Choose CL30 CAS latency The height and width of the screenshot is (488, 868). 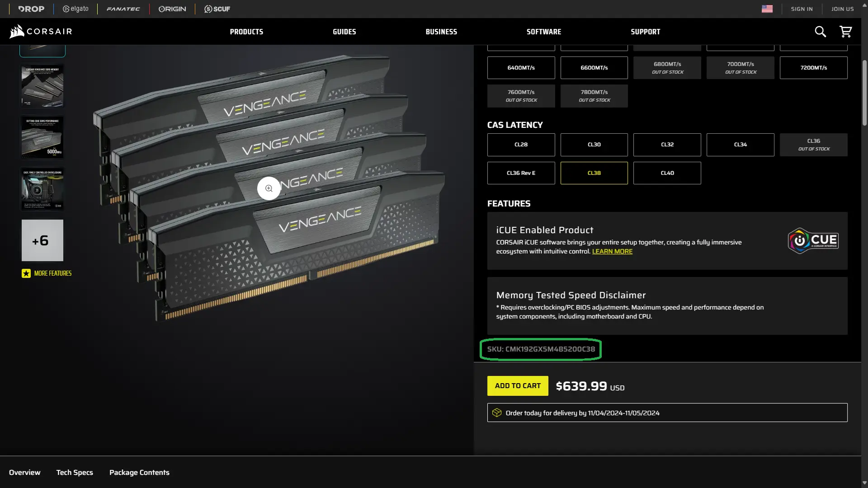coord(594,145)
